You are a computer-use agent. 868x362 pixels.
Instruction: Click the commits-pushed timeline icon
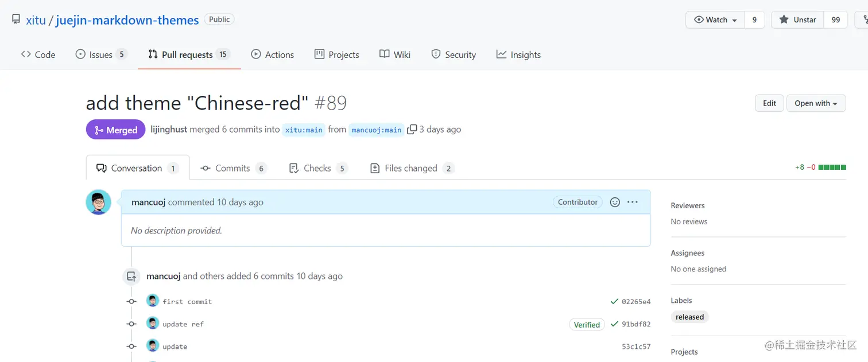tap(131, 276)
